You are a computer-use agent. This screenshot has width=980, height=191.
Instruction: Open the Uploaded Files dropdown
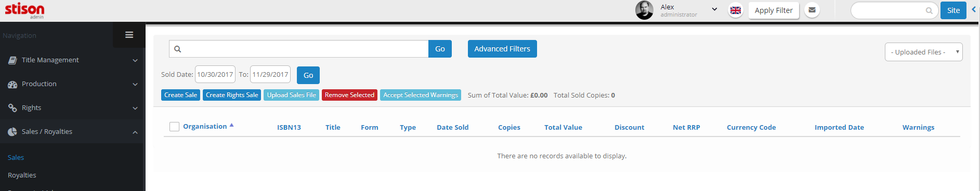coord(923,52)
